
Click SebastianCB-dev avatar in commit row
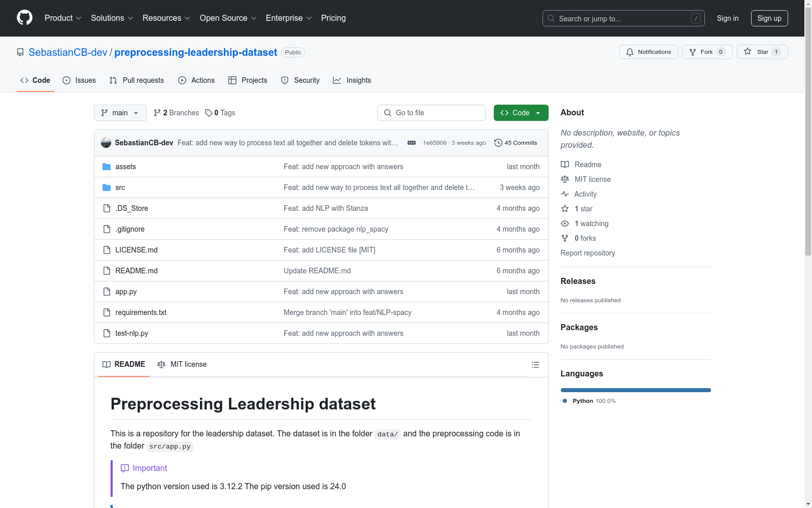tap(106, 143)
